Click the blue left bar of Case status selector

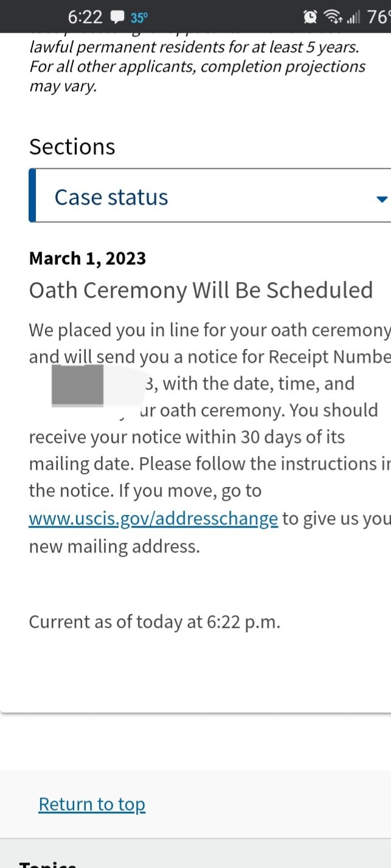(x=32, y=195)
